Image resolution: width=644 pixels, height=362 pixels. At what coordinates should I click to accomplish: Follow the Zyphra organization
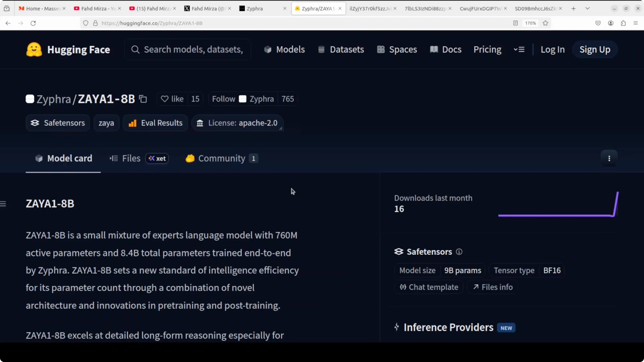tap(243, 99)
